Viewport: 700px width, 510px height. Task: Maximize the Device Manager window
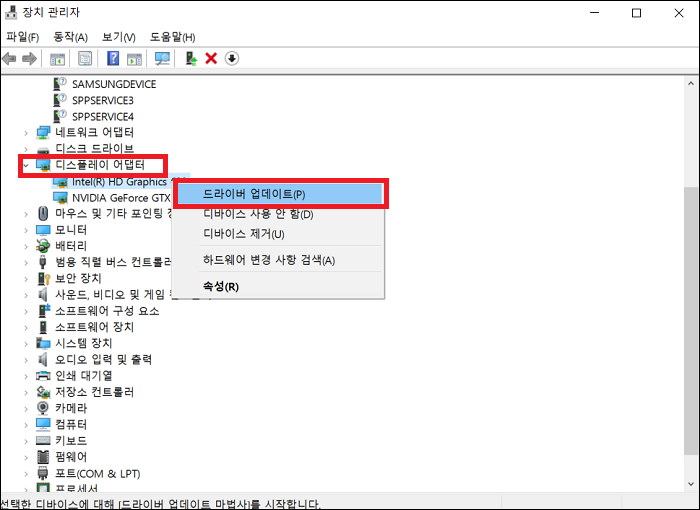click(637, 13)
